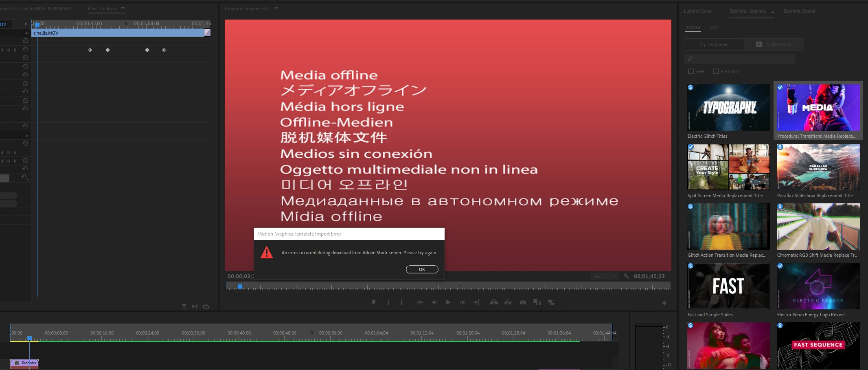Click the 00;01;45;23 duration timecode

coord(649,276)
